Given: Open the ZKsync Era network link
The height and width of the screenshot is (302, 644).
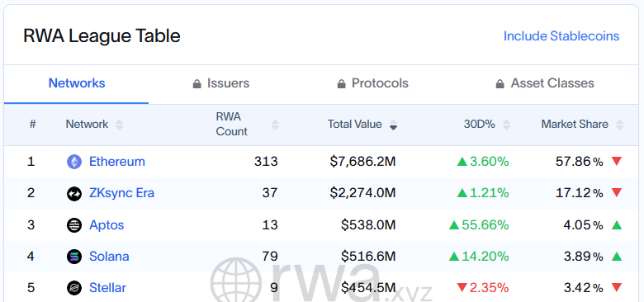Looking at the screenshot, I should pyautogui.click(x=121, y=193).
